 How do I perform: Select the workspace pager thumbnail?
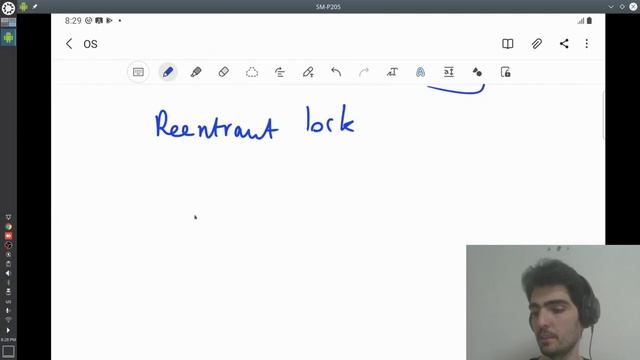8,22
